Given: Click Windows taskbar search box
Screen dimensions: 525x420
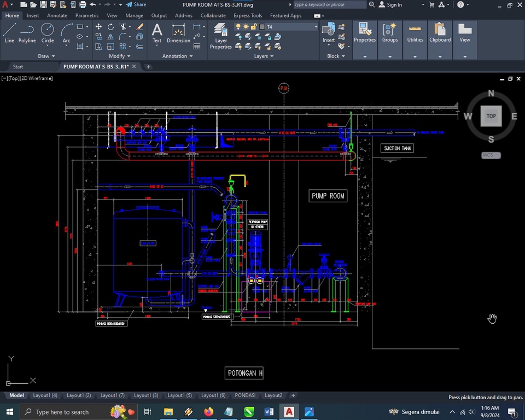Looking at the screenshot, I should pyautogui.click(x=79, y=412).
